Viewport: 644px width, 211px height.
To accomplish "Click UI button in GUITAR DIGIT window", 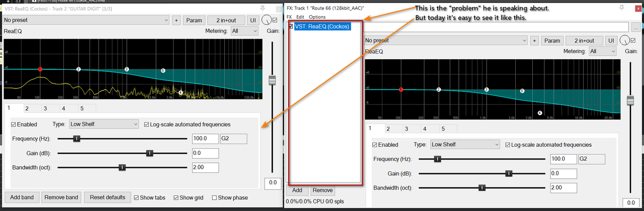I will tap(253, 20).
